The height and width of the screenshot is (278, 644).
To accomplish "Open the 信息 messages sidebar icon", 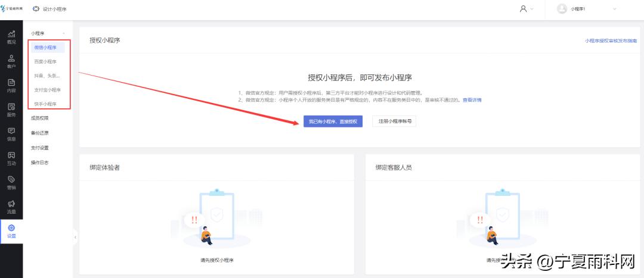I will pos(11,134).
